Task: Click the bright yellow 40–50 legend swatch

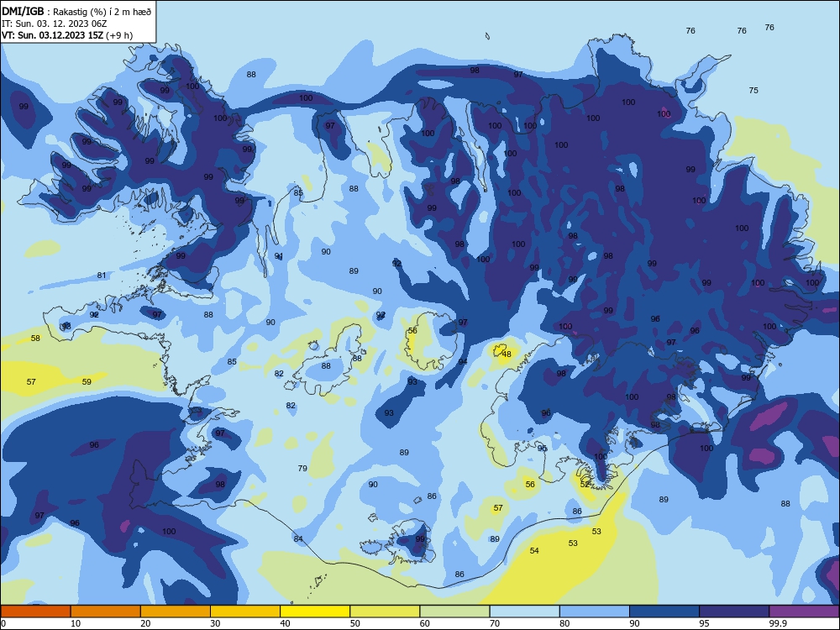Action: 315,612
